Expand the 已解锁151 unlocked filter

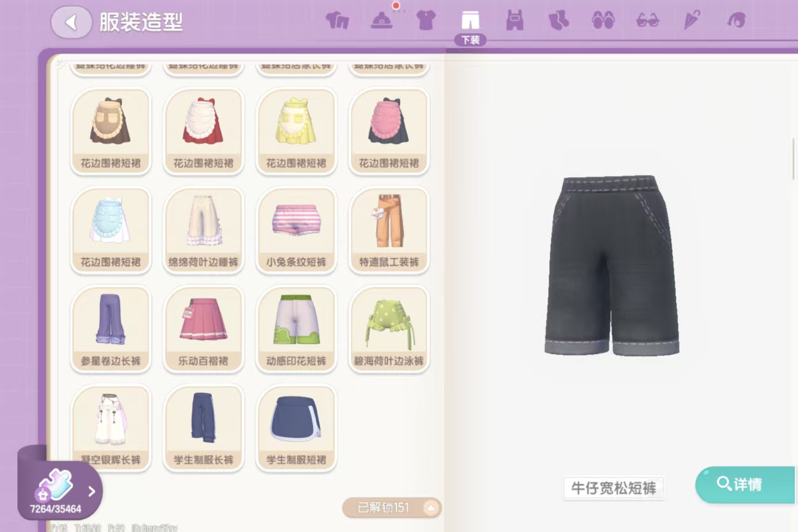[x=392, y=507]
